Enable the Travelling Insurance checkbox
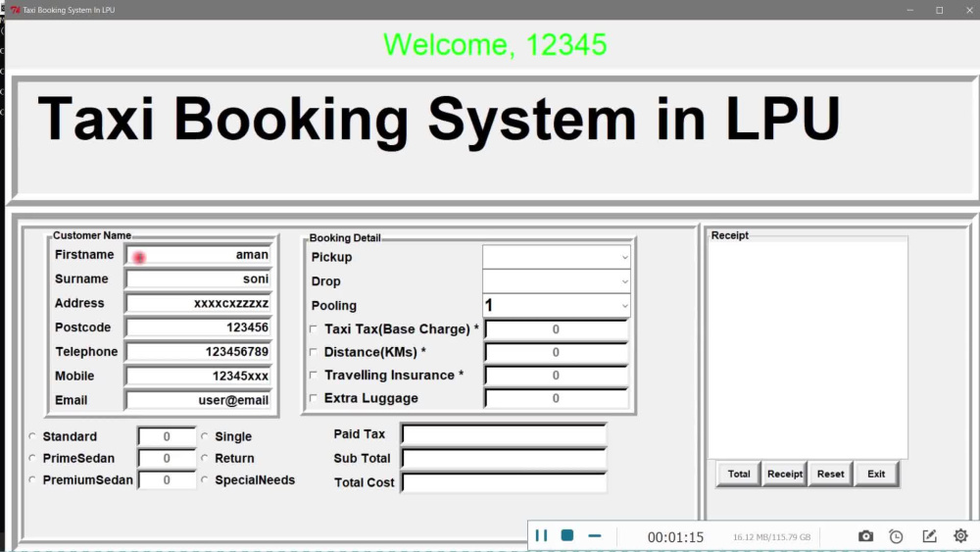This screenshot has height=552, width=980. coord(314,376)
